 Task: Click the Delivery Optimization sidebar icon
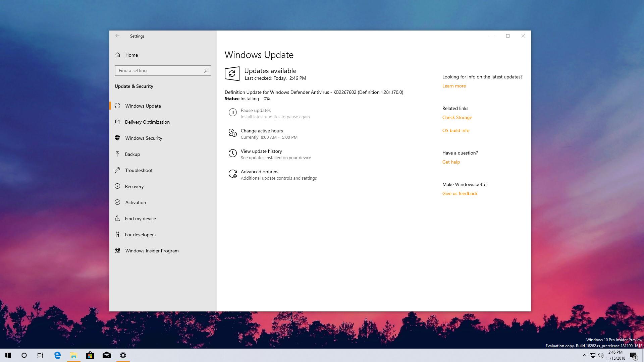117,122
